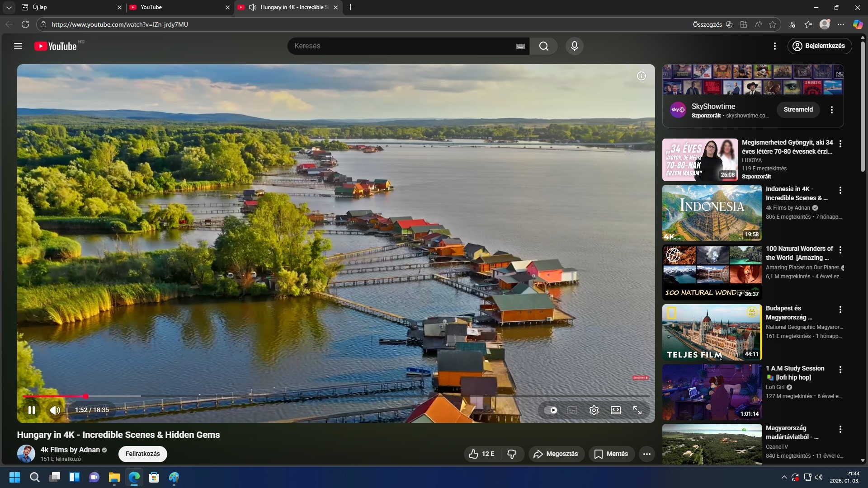The width and height of the screenshot is (868, 488).
Task: Open video settings gear
Action: tap(594, 410)
